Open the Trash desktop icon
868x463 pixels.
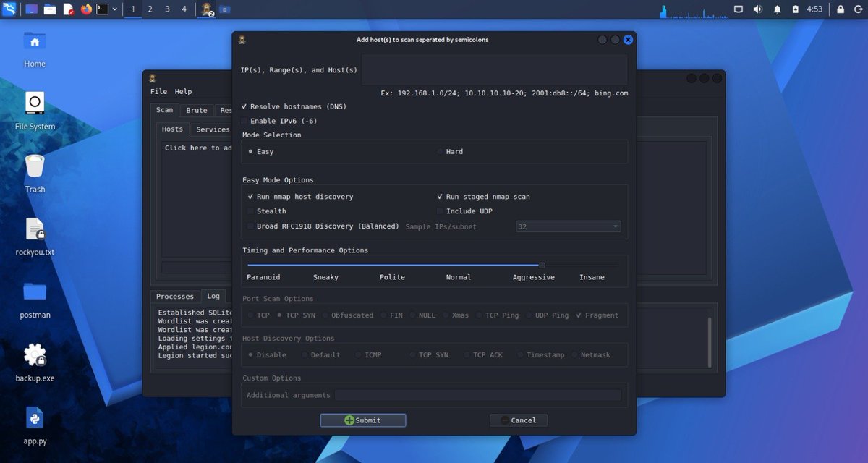pyautogui.click(x=35, y=174)
